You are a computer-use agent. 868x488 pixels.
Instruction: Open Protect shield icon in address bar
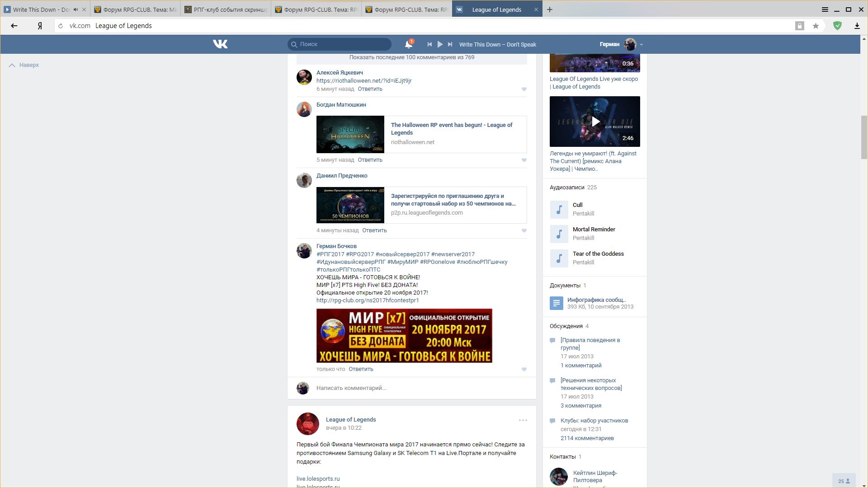[837, 26]
